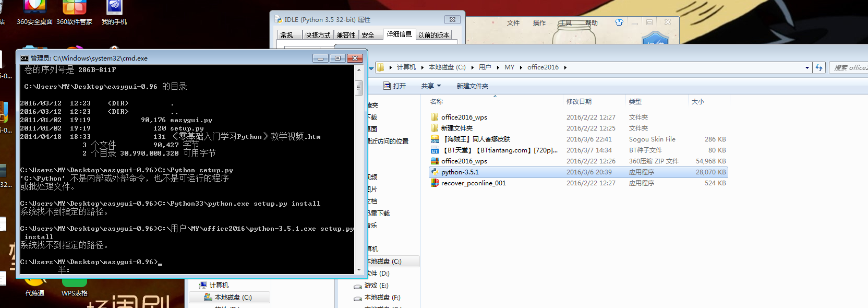Select the python-3.5.1 application file

(460, 172)
